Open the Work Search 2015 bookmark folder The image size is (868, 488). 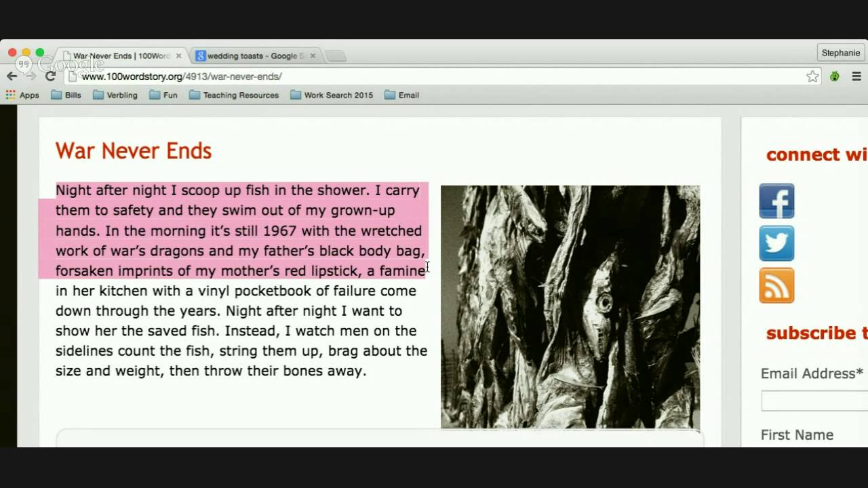[x=332, y=95]
